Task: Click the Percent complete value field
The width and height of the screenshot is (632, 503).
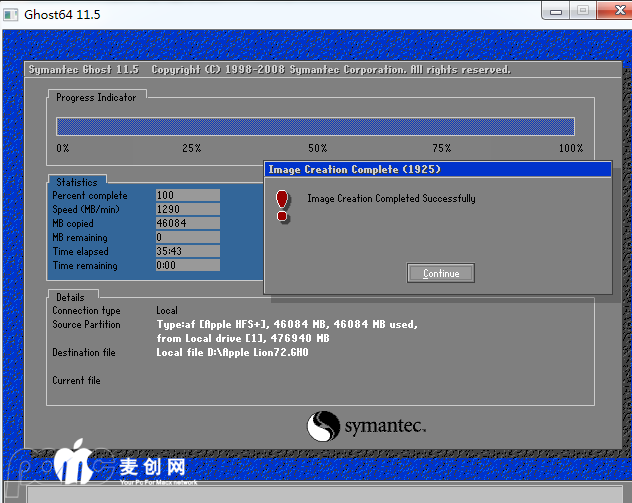Action: click(187, 196)
